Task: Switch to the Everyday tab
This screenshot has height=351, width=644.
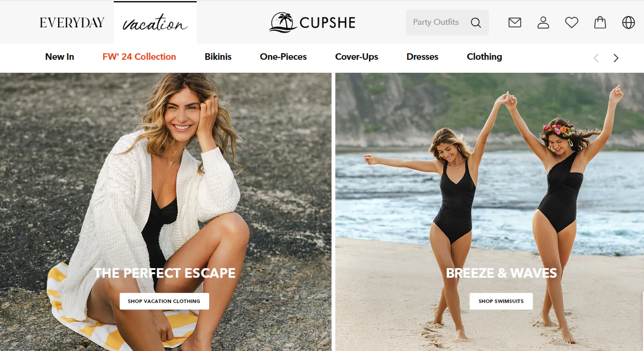Action: click(x=72, y=22)
